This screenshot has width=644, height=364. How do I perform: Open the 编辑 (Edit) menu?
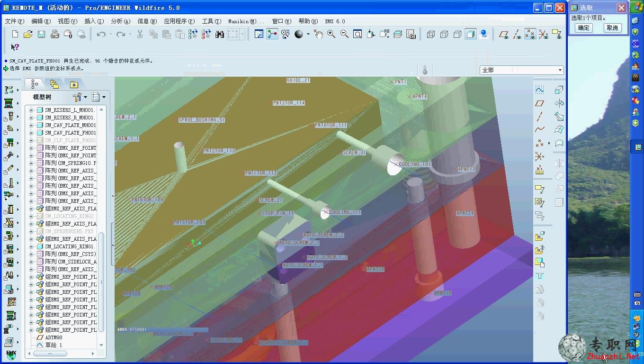pyautogui.click(x=41, y=21)
